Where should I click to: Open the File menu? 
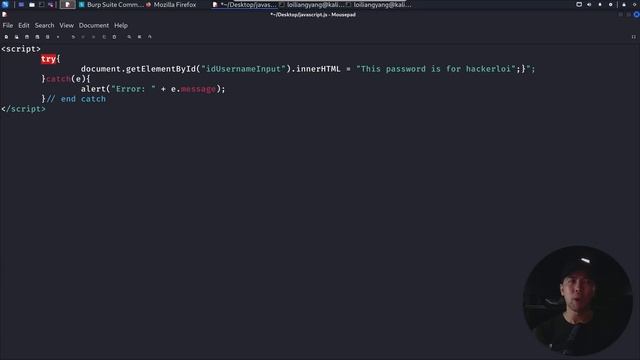tap(8, 25)
